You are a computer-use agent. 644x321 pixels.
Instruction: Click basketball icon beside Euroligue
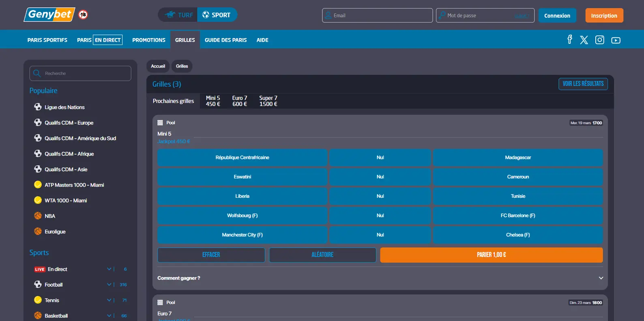coord(38,231)
